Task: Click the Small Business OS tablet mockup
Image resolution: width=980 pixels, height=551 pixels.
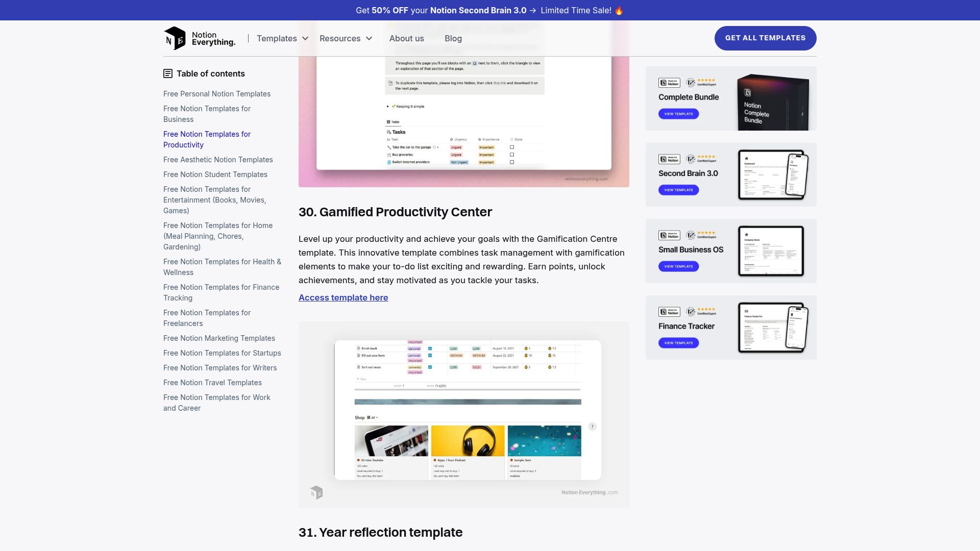Action: [x=771, y=251]
